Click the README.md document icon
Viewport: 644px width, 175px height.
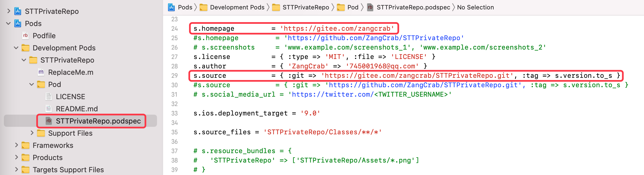(49, 109)
